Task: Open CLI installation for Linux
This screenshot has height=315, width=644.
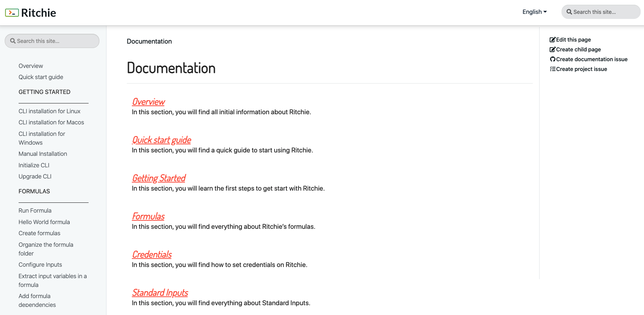Action: pyautogui.click(x=49, y=111)
